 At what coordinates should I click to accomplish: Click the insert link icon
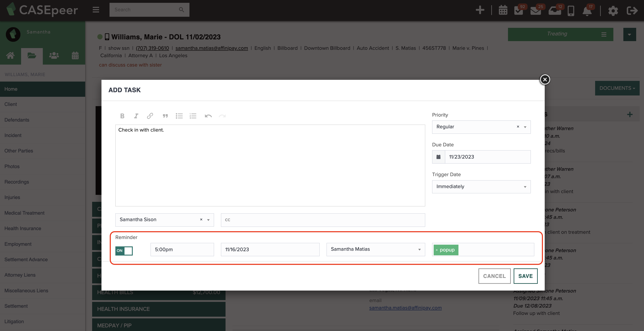pyautogui.click(x=150, y=116)
